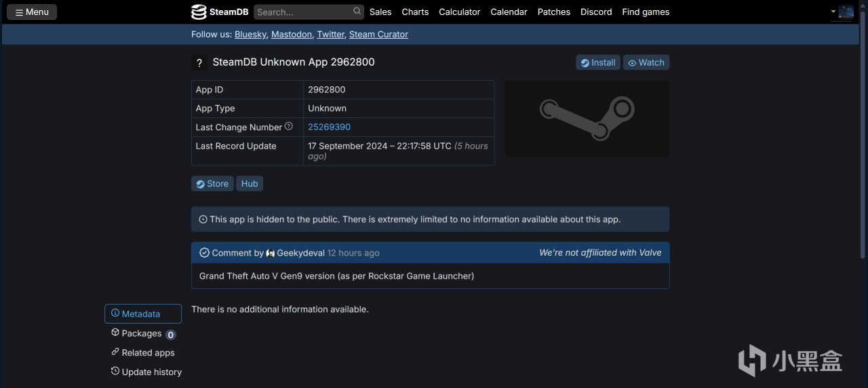Click the Hub button
This screenshot has width=868, height=388.
click(x=250, y=183)
